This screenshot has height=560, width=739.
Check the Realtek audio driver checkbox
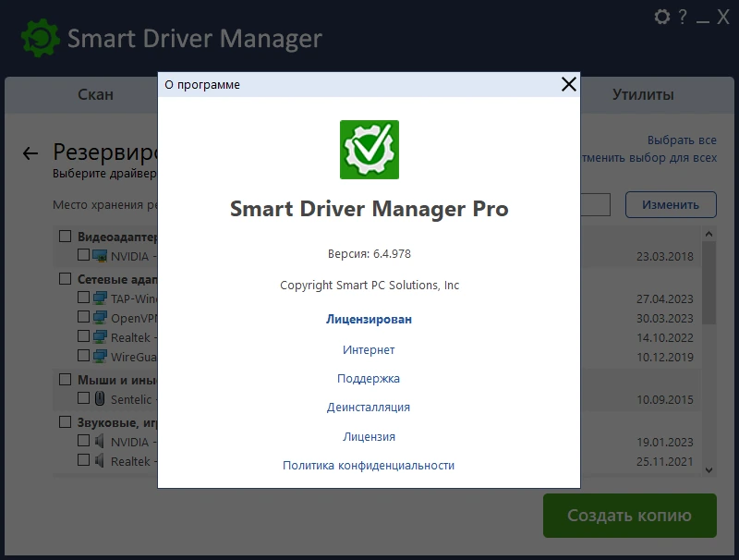pos(83,459)
